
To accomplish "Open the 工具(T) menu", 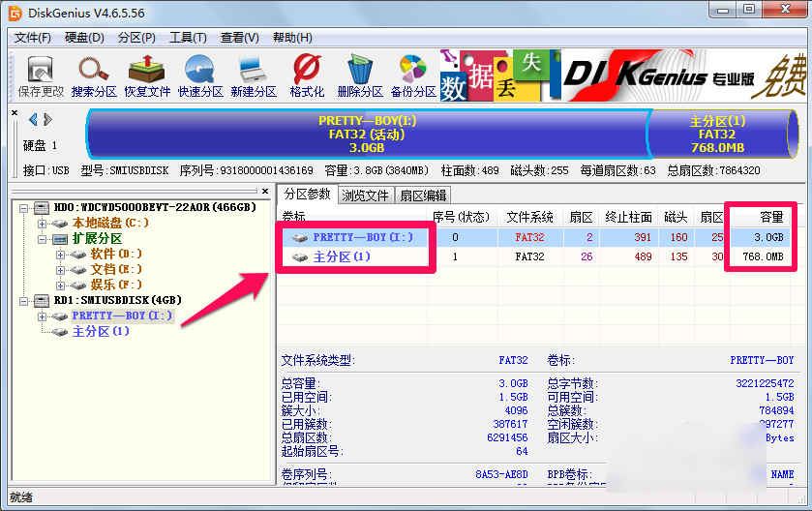I will coord(187,38).
